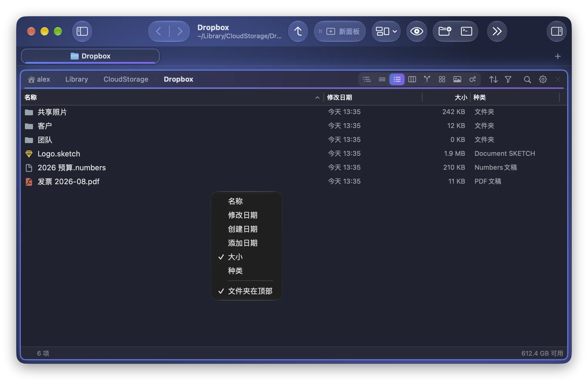Show more toolbar items chevrons
Viewport: 588px width, 380px height.
(497, 31)
